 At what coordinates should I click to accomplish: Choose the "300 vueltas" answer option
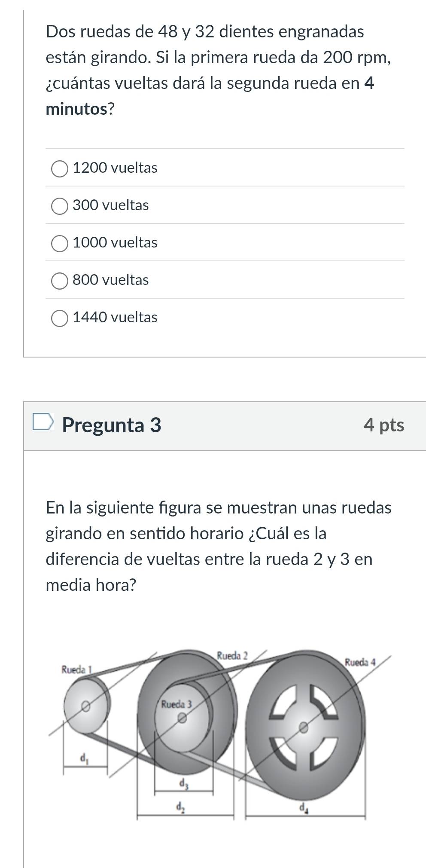click(x=60, y=206)
